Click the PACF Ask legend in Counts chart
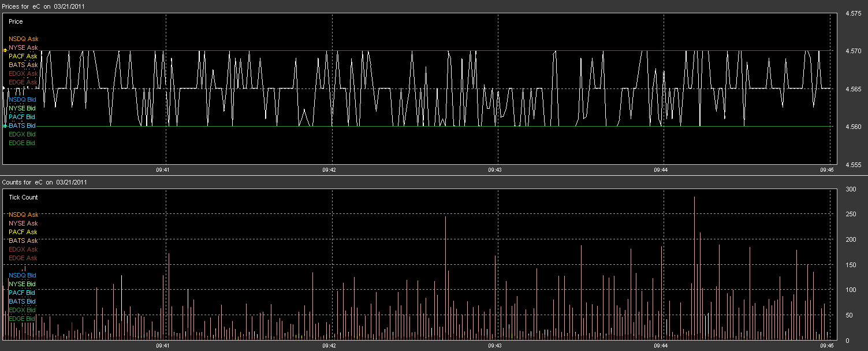The height and width of the screenshot is (351, 868). (23, 232)
